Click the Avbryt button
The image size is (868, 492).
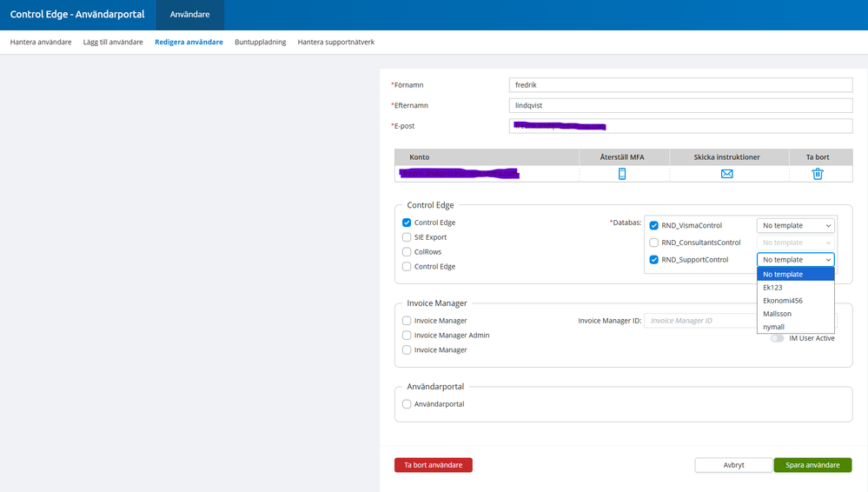733,465
